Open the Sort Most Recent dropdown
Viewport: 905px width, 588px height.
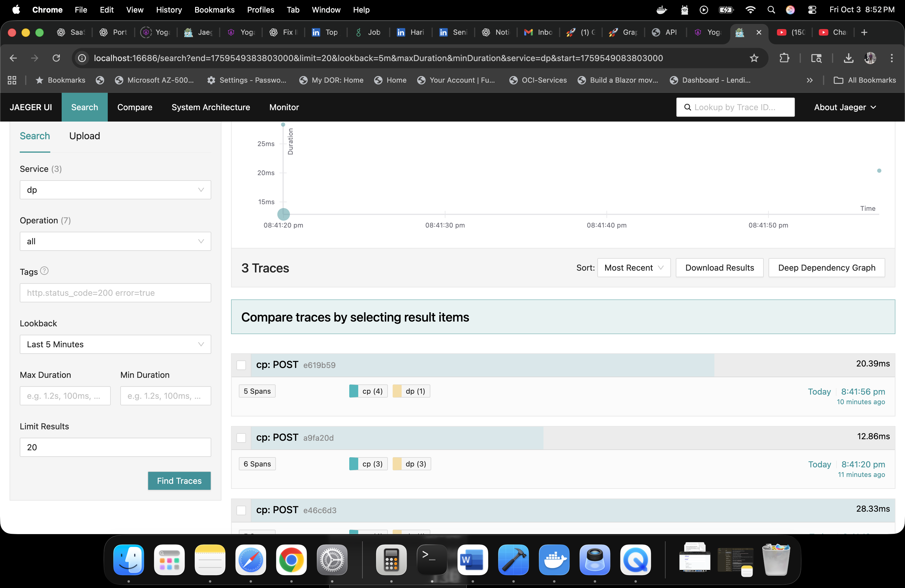pos(634,268)
